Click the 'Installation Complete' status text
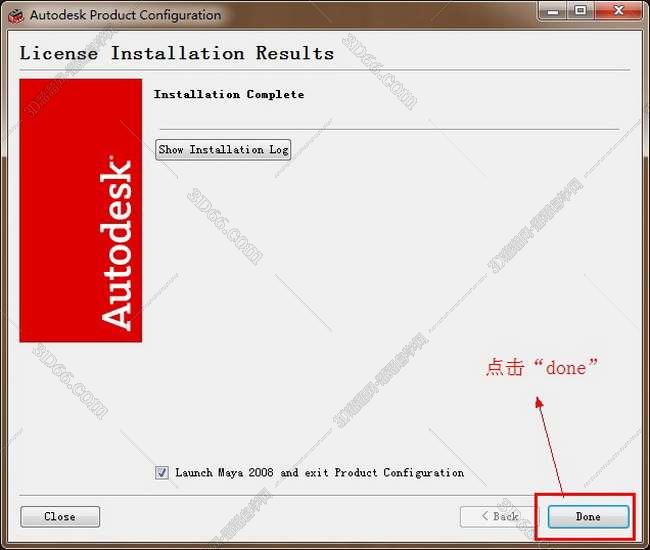 click(x=229, y=94)
